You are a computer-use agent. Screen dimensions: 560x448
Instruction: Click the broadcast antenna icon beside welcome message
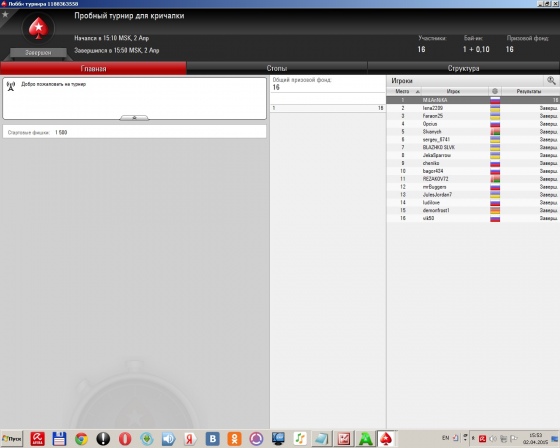click(x=11, y=86)
